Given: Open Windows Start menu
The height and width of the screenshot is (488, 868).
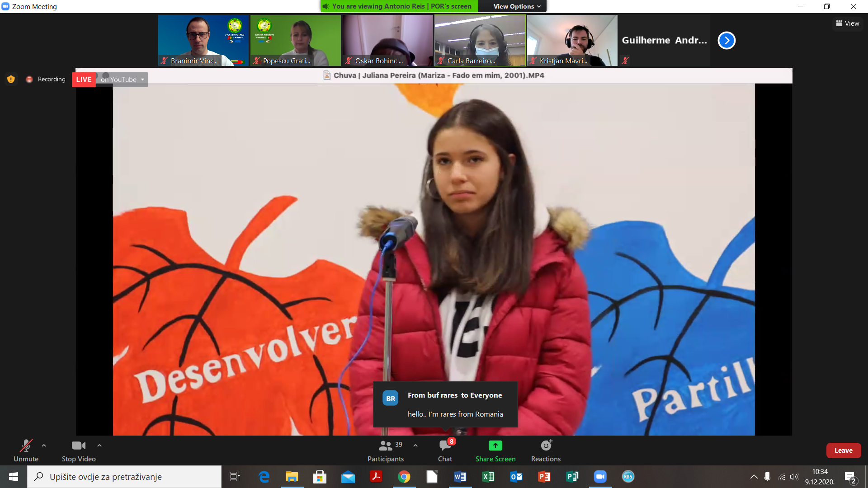Looking at the screenshot, I should click(x=14, y=477).
